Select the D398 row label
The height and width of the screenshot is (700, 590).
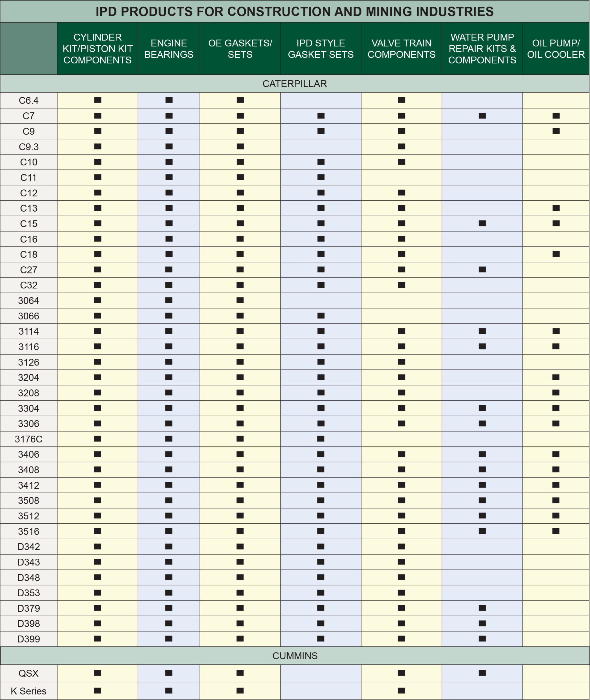[x=29, y=623]
